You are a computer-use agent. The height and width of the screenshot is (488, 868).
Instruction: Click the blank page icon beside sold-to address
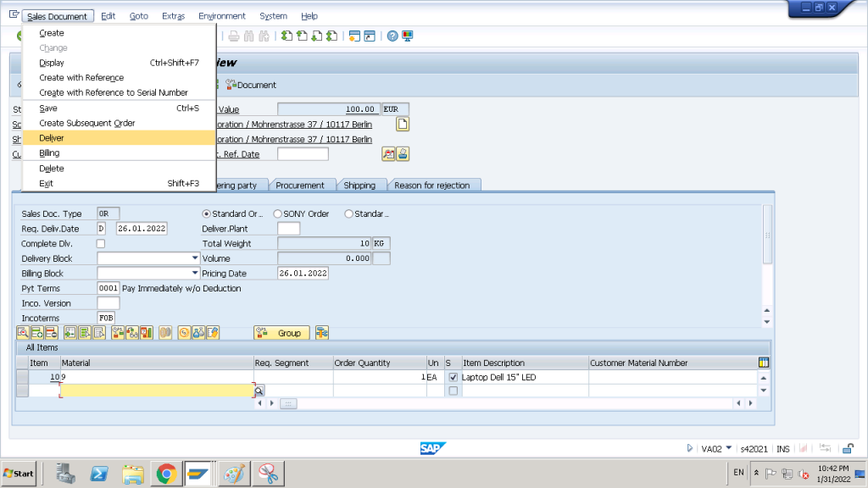403,124
